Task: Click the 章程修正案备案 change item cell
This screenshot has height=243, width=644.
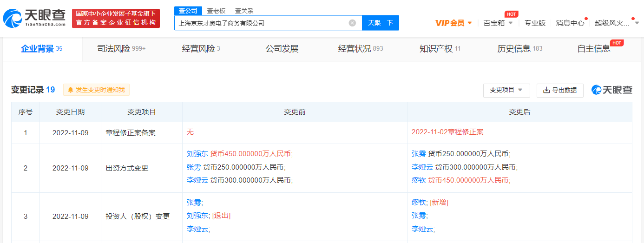Action: pyautogui.click(x=142, y=133)
